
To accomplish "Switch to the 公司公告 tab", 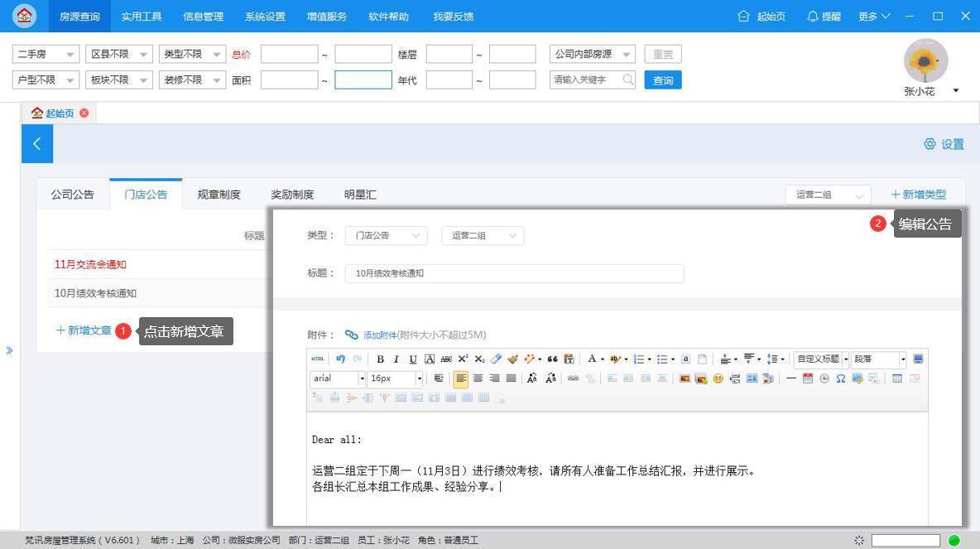I will (x=73, y=194).
